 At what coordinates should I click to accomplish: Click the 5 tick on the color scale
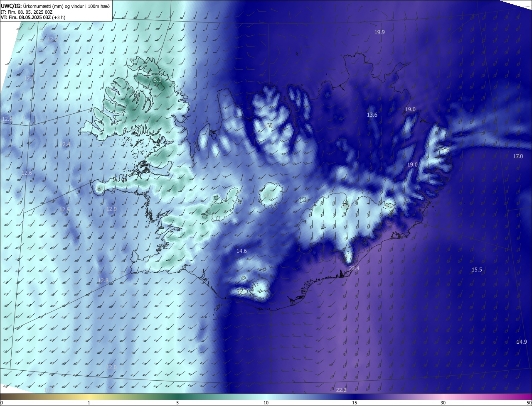(x=177, y=403)
